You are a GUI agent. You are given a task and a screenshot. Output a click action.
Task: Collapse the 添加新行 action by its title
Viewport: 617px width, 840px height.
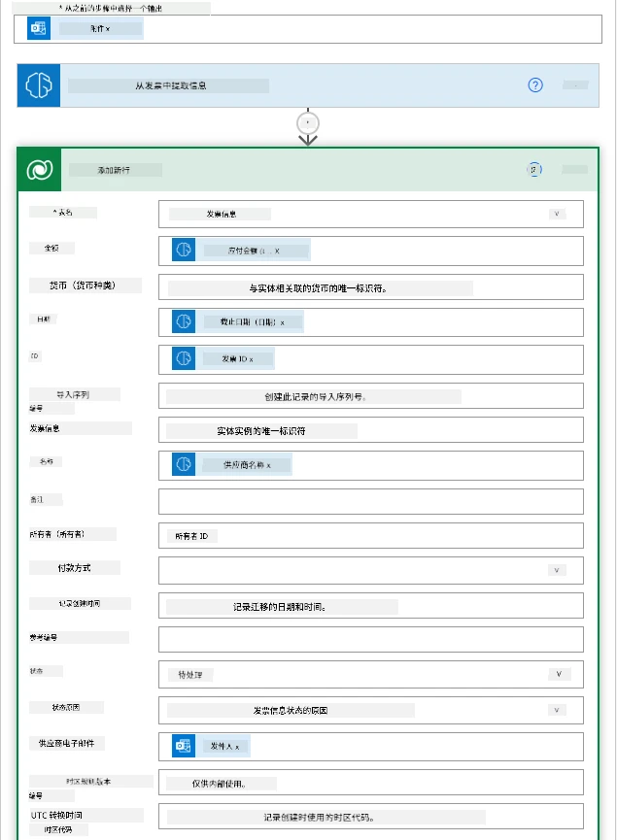point(114,170)
